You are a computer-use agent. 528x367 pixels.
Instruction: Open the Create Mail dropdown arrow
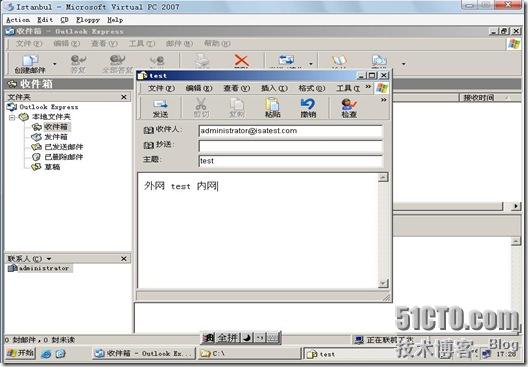[55, 64]
